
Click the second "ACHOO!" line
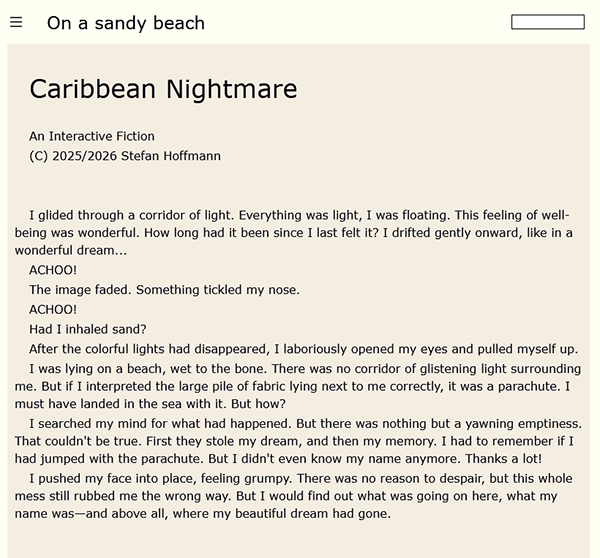click(53, 309)
